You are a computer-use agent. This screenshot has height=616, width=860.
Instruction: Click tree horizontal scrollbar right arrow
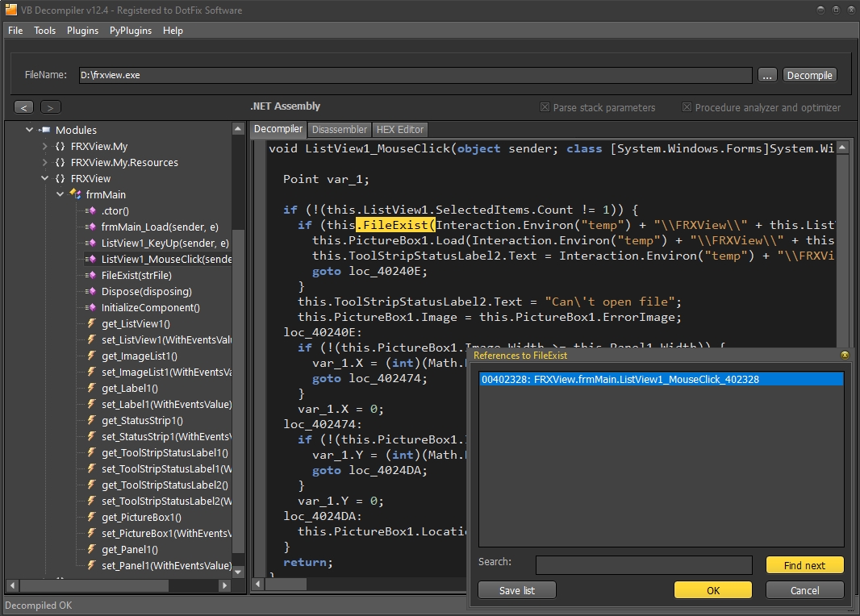223,585
